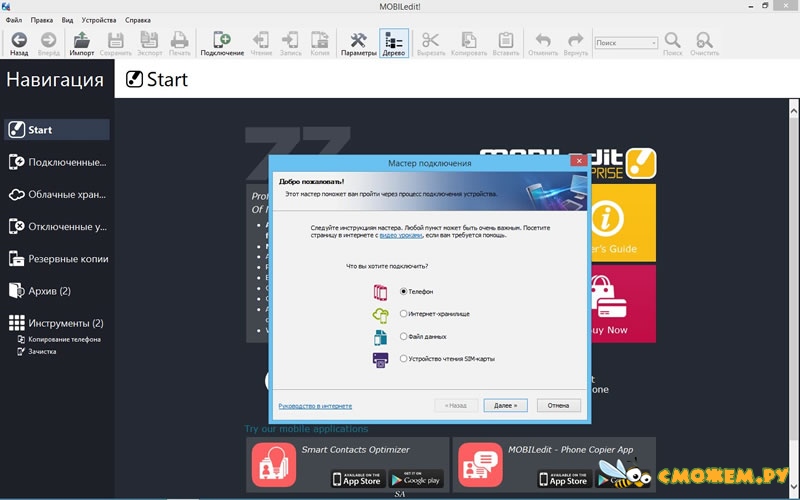Open the yellow User's Guide tile
800x500 pixels.
623,222
